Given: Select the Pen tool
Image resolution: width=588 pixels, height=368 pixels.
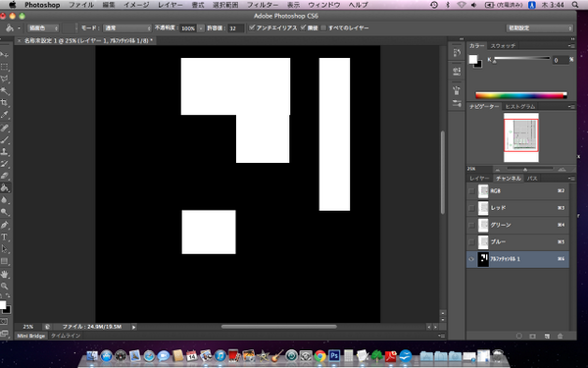Looking at the screenshot, I should [5, 225].
